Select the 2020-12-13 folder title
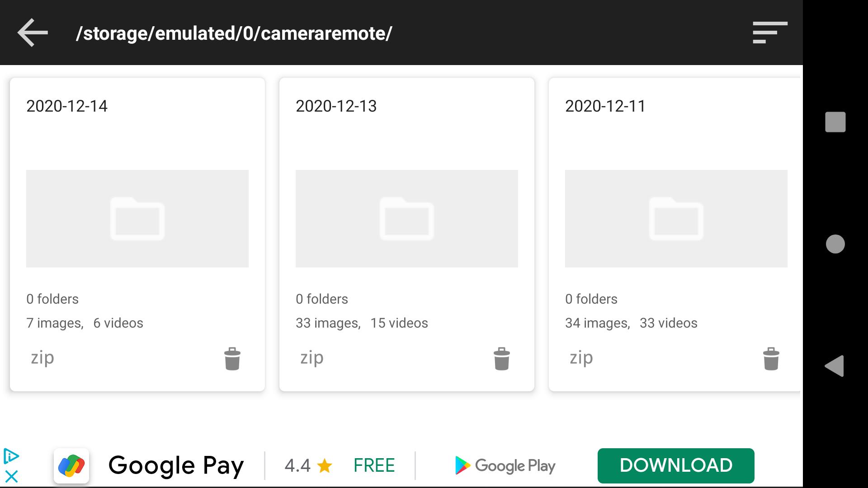This screenshot has width=868, height=488. click(x=336, y=106)
